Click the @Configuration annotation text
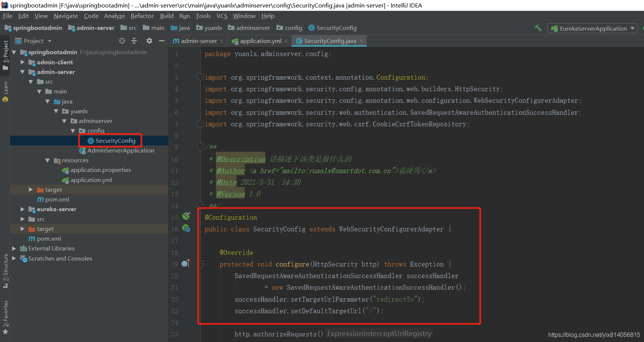This screenshot has height=342, width=644. click(x=231, y=218)
